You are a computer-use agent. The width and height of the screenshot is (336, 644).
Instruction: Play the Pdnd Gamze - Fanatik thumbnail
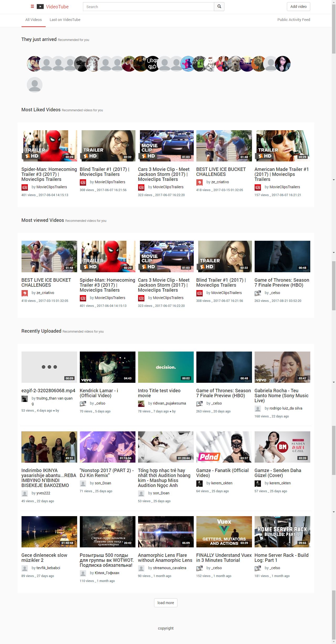224,447
